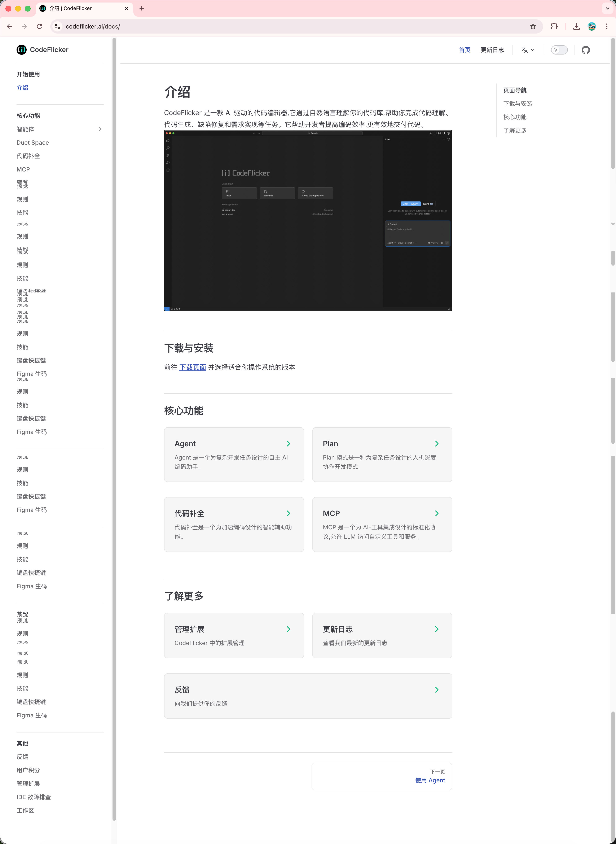Open Chrome downloads icon
This screenshot has width=616, height=844.
tap(576, 26)
